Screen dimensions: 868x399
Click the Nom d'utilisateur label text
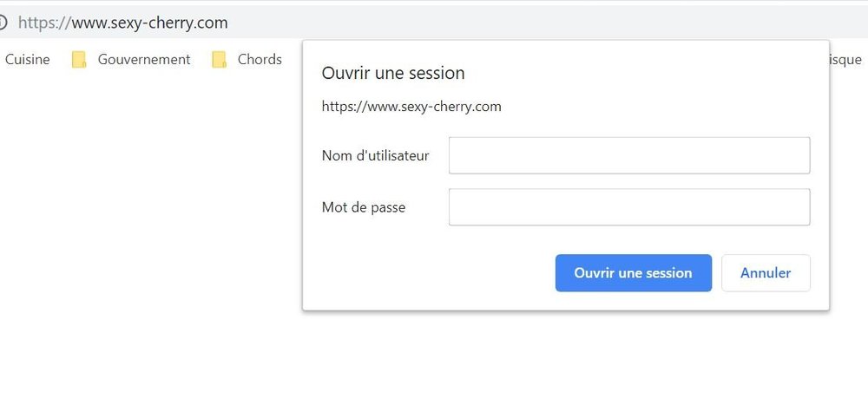(x=375, y=155)
